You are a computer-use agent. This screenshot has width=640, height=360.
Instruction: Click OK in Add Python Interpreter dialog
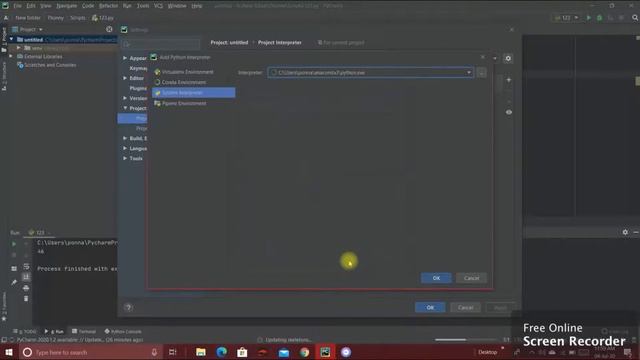[x=436, y=278]
